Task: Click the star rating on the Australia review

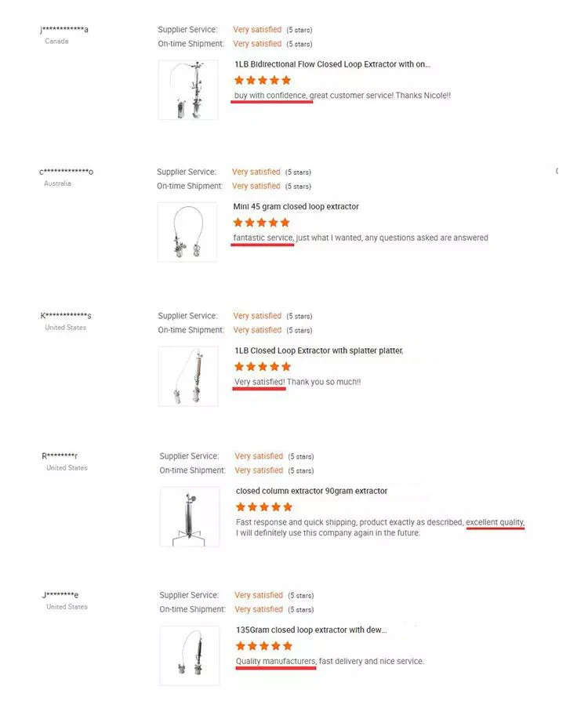Action: [x=262, y=223]
